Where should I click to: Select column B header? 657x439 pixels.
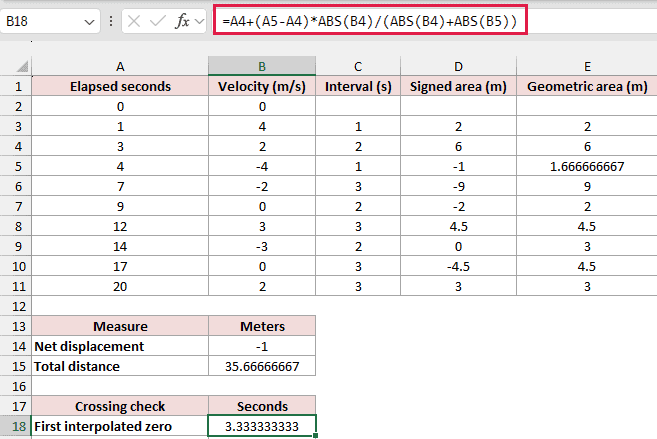(x=262, y=66)
